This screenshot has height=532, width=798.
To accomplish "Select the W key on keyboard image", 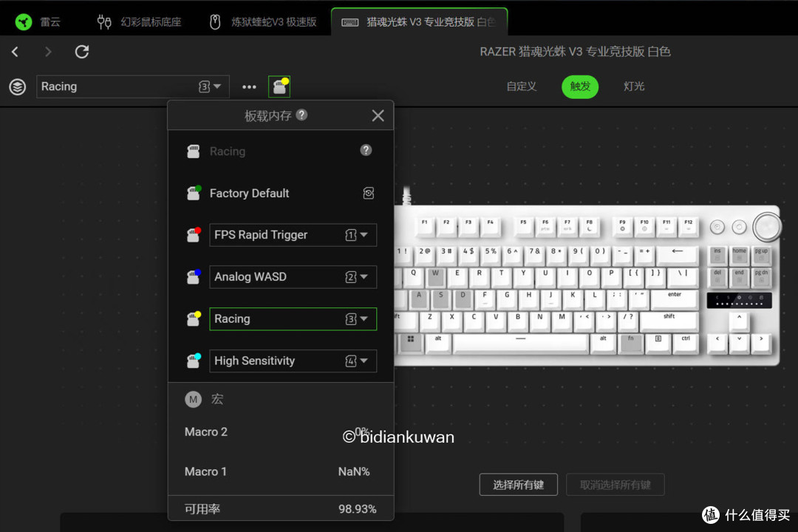I will pyautogui.click(x=435, y=276).
